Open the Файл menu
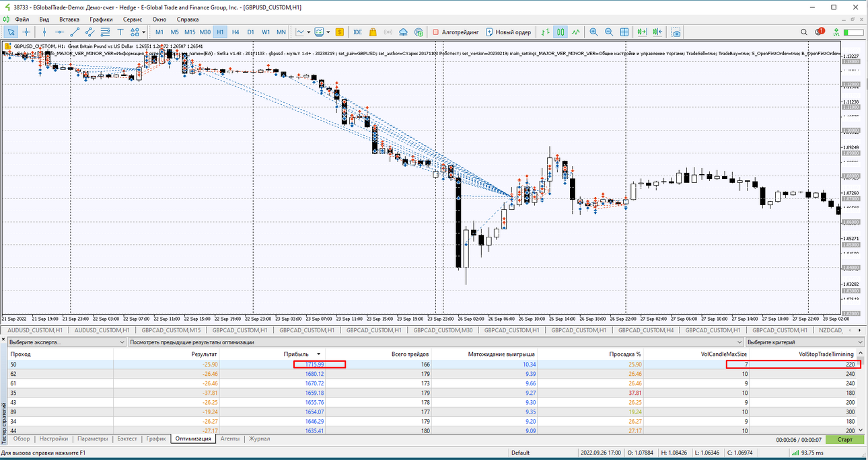Image resolution: width=868 pixels, height=460 pixels. 22,20
